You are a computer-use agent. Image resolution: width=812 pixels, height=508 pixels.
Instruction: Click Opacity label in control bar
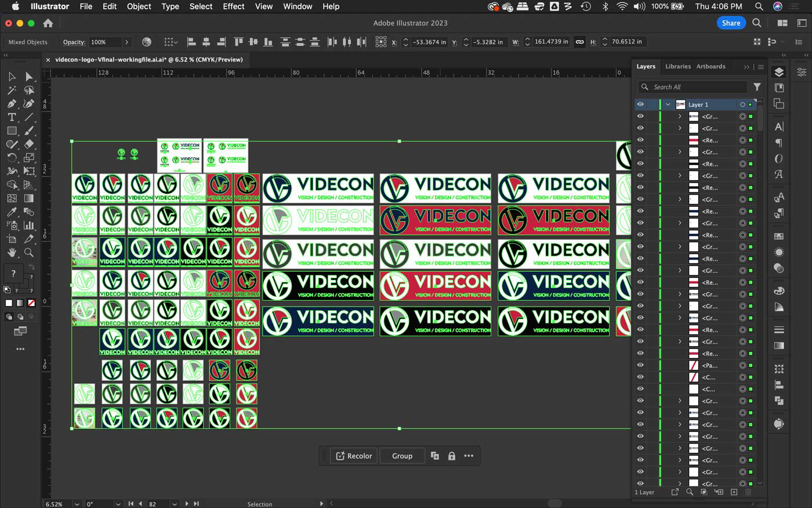[x=74, y=42]
